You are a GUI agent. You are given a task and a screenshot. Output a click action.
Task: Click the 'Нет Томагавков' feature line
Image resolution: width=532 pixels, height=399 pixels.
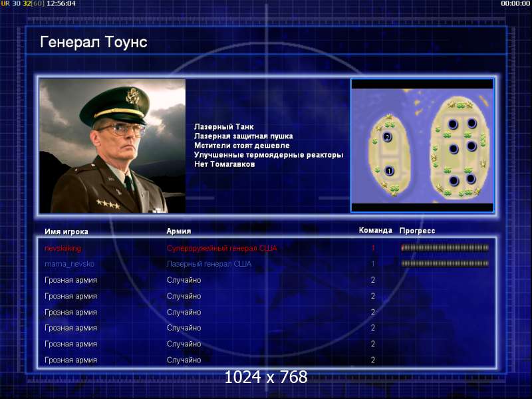pyautogui.click(x=224, y=164)
